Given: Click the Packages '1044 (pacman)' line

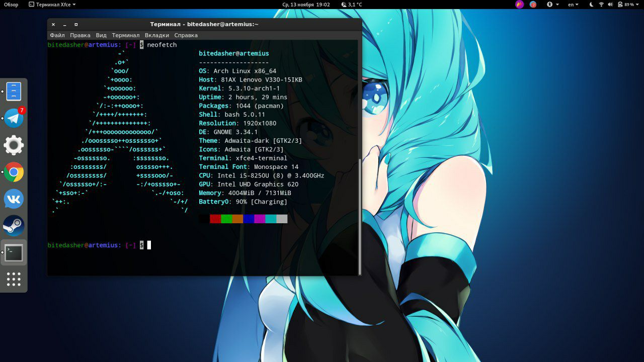Looking at the screenshot, I should (242, 106).
